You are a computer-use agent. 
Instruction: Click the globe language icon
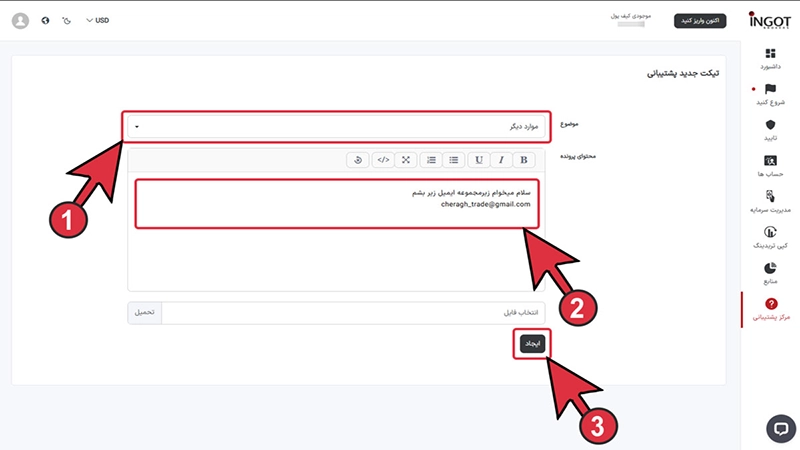click(46, 20)
